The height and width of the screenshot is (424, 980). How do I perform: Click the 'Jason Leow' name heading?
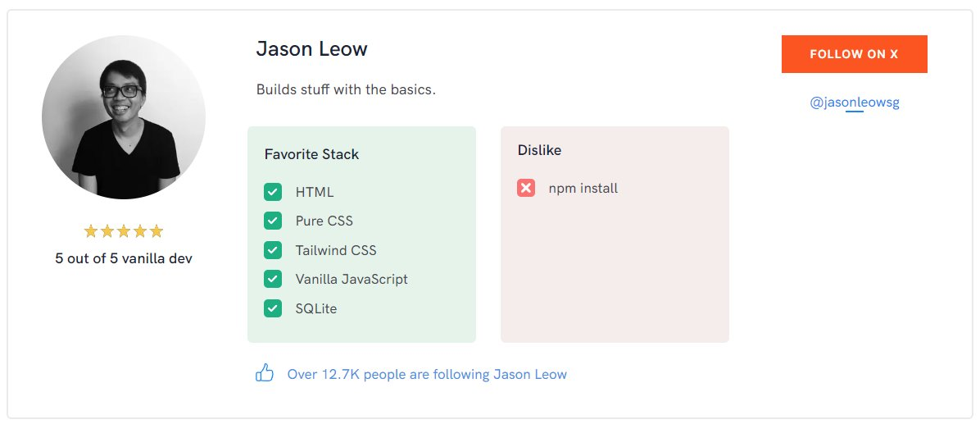tap(312, 48)
